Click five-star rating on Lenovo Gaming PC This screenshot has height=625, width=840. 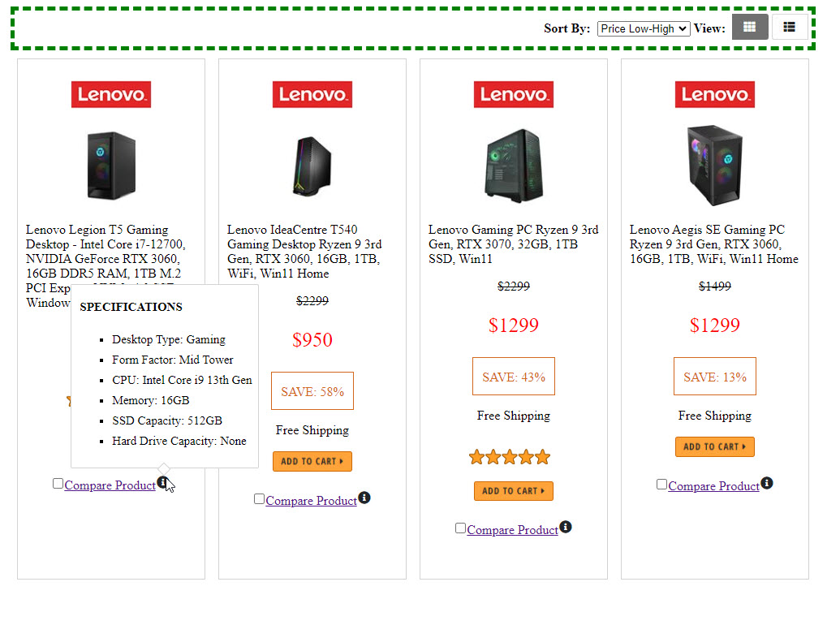pos(510,457)
